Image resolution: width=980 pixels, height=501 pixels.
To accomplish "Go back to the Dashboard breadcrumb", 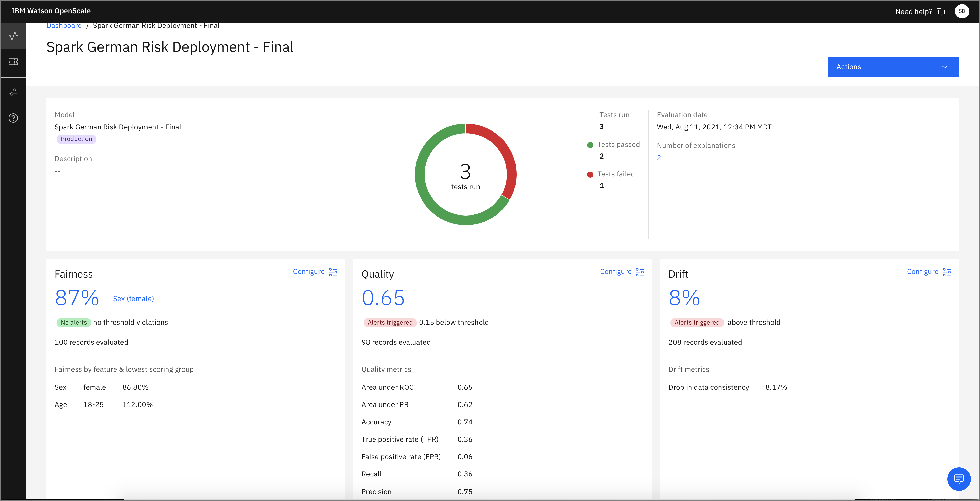I will pos(64,26).
